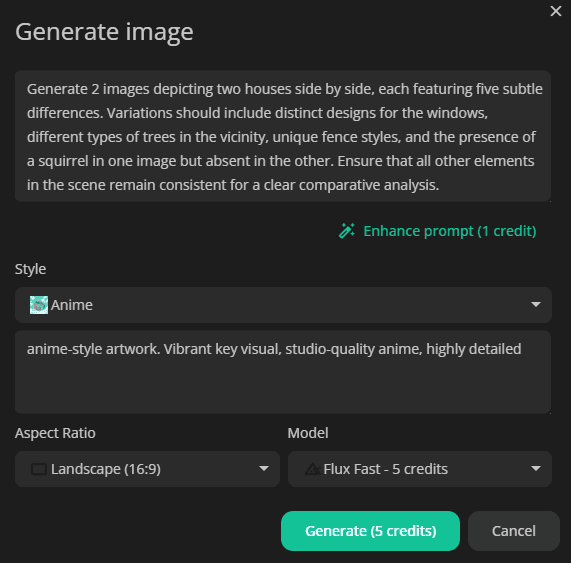Focus the anime-style artwork description field
The image size is (571, 563).
click(283, 372)
